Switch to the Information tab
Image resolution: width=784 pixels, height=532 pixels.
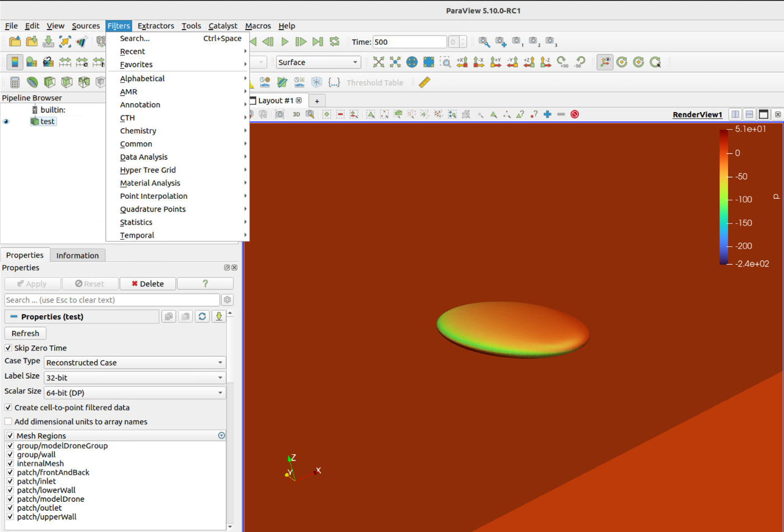(77, 255)
